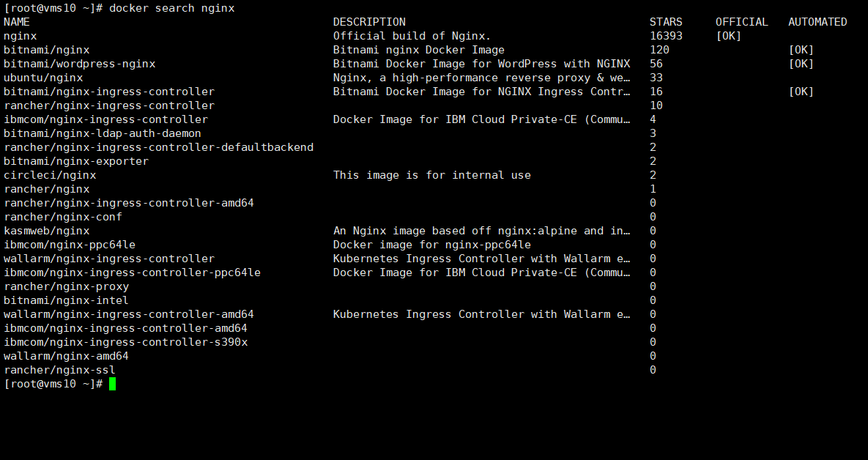Click the bitnami/nginx-exporter image name
This screenshot has width=868, height=460.
(x=76, y=161)
